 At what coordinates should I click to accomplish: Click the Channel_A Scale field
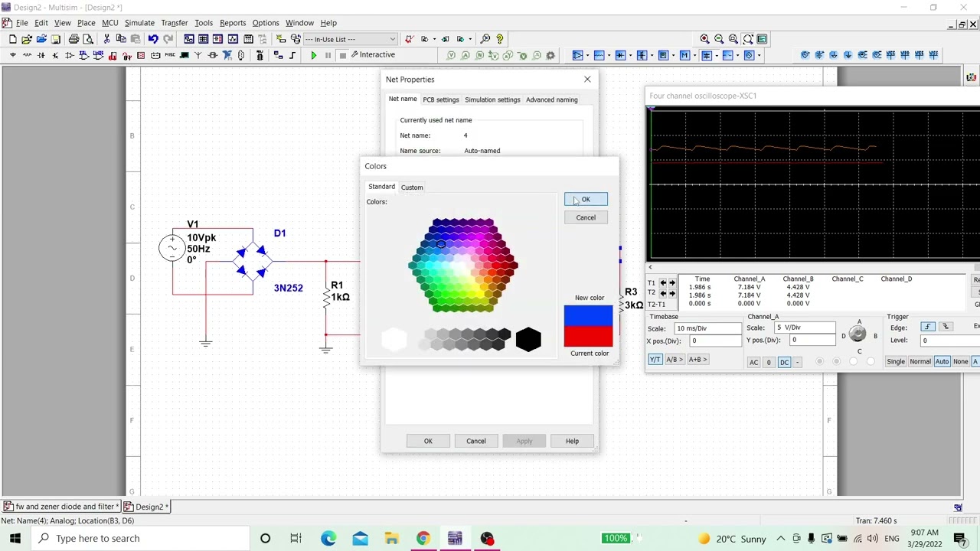pos(805,328)
